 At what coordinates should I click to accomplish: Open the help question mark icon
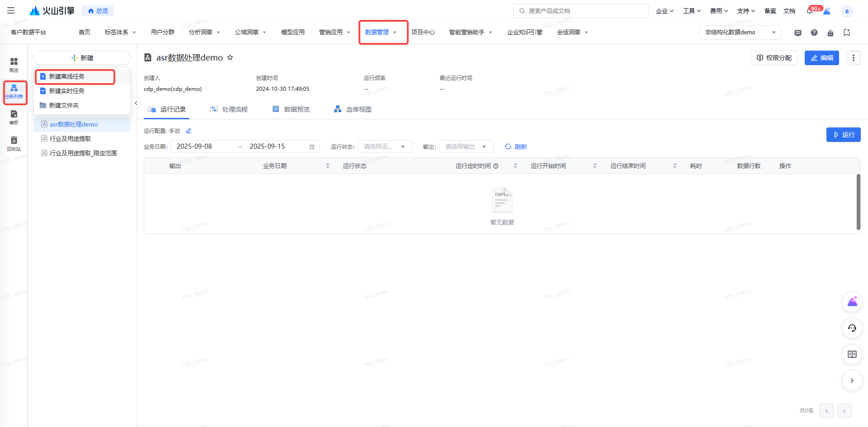[814, 33]
